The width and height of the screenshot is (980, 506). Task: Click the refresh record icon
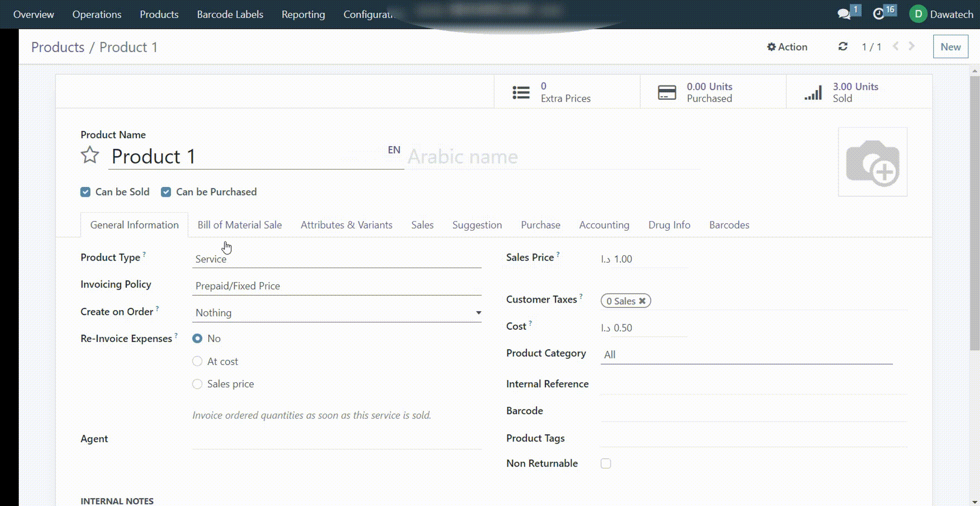[843, 46]
